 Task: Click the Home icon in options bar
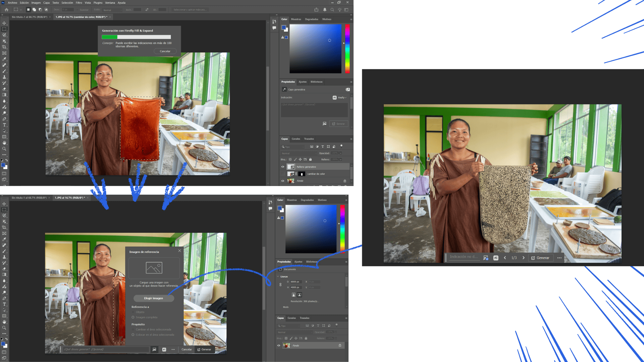[x=6, y=10]
